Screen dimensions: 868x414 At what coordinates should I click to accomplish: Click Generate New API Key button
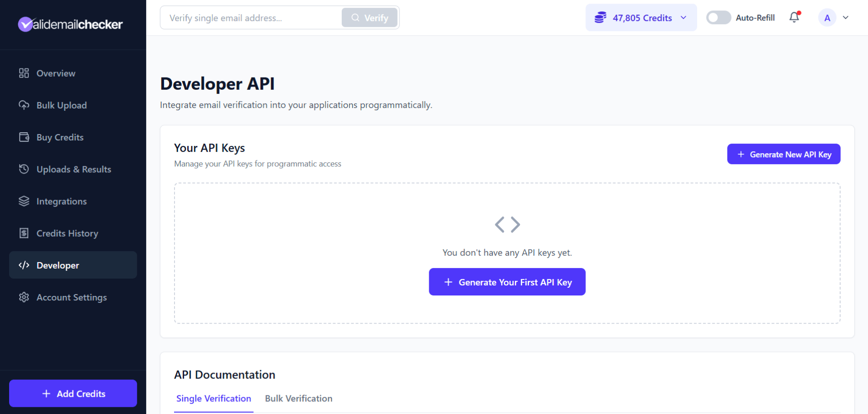click(783, 154)
